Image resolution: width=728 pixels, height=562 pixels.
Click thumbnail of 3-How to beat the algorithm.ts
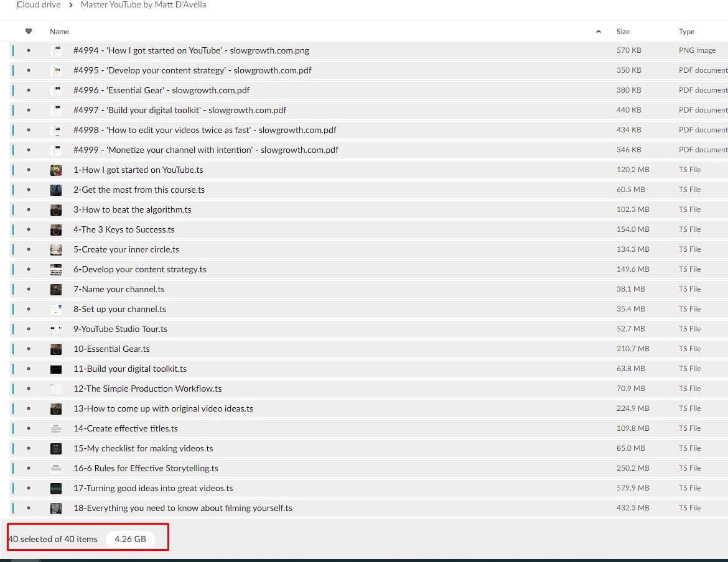[x=56, y=210]
